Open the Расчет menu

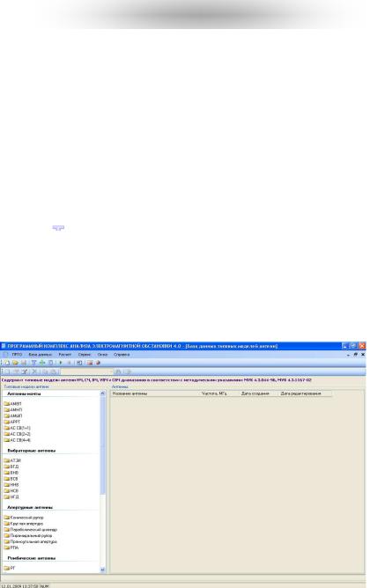64,355
